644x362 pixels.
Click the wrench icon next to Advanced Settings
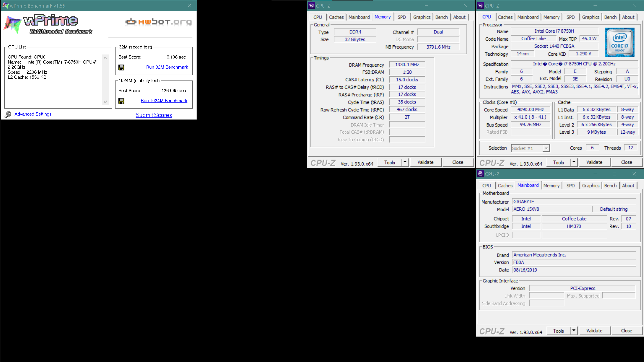[8, 114]
